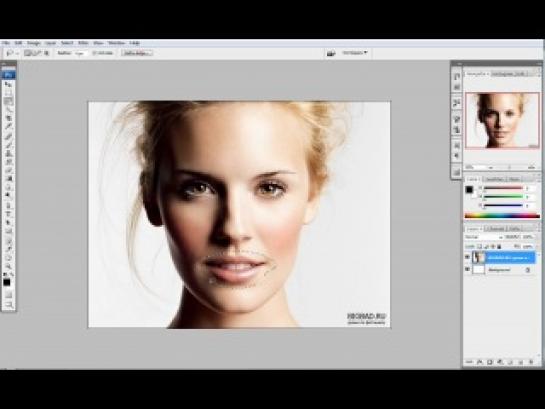Screen dimensions: 545x409
Task: Click the Navigator preview thumbnail
Action: pos(502,121)
